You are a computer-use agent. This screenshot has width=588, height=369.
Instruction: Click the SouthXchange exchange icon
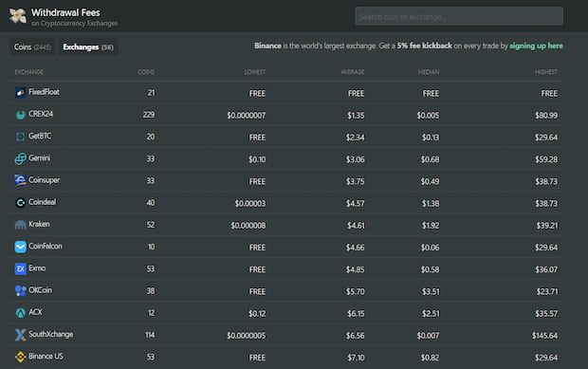20,335
